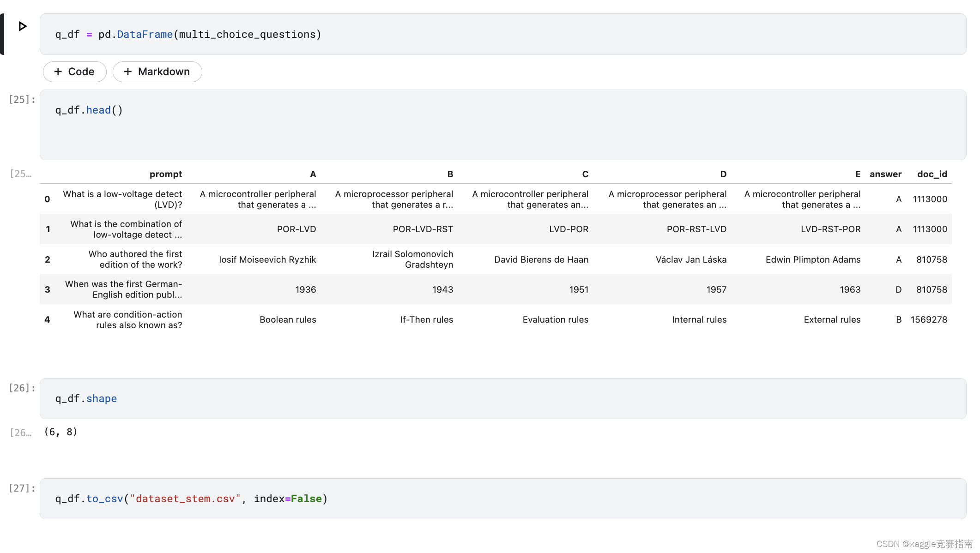This screenshot has width=980, height=553.
Task: Click the 'External rules' cell
Action: tap(832, 319)
